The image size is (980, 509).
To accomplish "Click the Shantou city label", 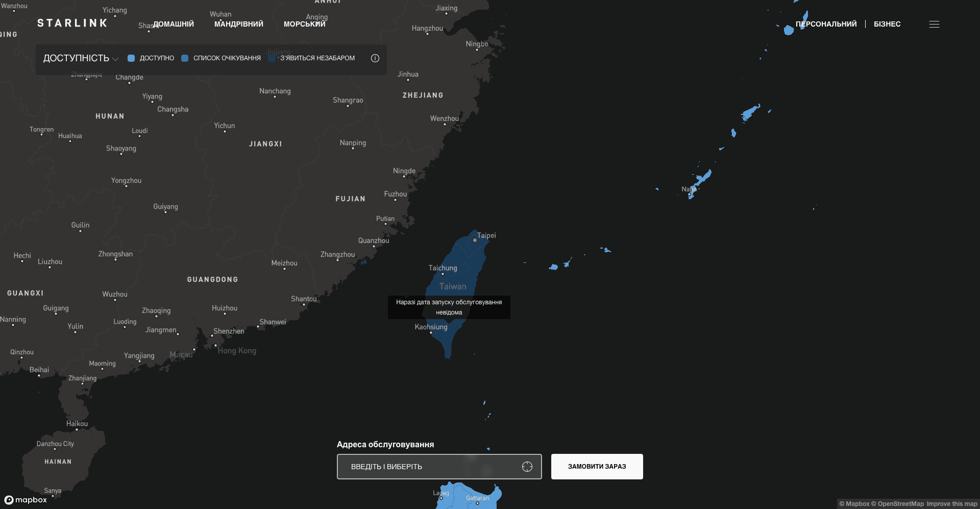I will click(x=304, y=299).
